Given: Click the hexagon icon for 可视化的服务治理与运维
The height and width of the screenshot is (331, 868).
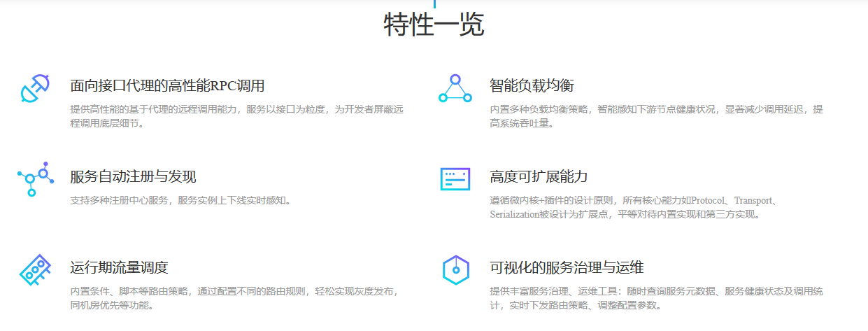Looking at the screenshot, I should (455, 270).
